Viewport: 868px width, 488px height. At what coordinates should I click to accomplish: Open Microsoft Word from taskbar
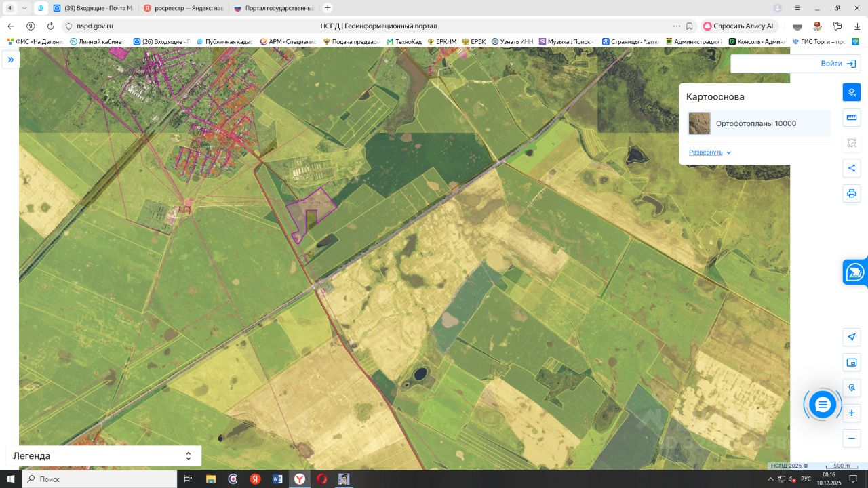tap(277, 479)
